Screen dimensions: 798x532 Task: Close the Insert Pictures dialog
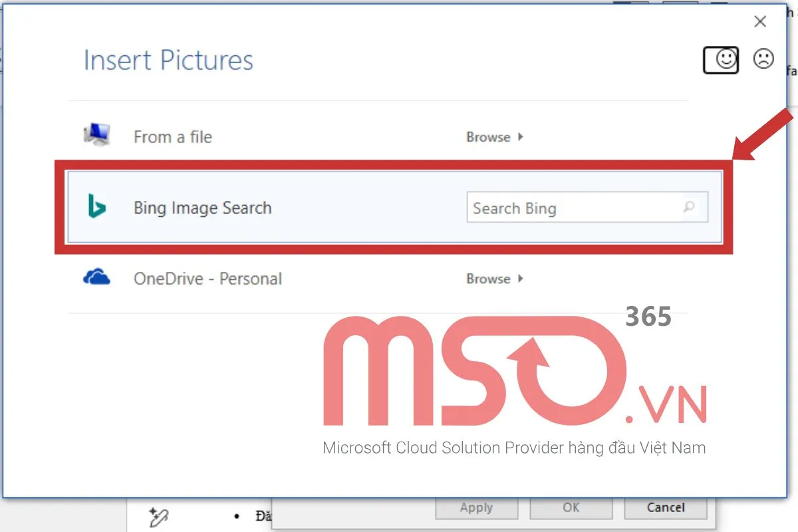[x=760, y=22]
